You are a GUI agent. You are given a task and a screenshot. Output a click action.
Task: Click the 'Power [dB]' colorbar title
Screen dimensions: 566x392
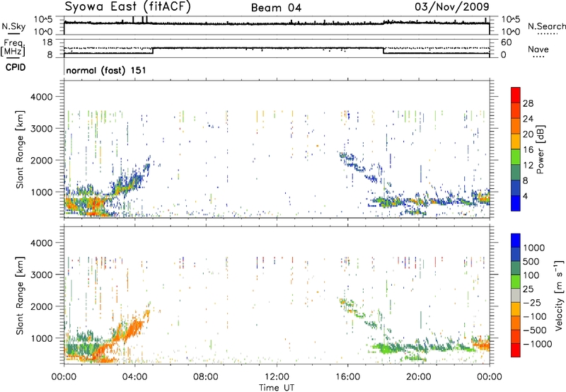pyautogui.click(x=540, y=149)
